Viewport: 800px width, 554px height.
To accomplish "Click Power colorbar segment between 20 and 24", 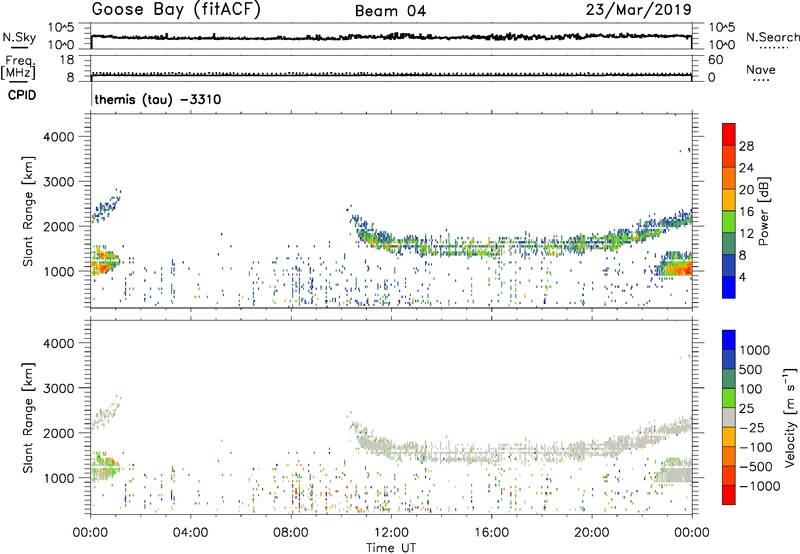I will pos(729,178).
